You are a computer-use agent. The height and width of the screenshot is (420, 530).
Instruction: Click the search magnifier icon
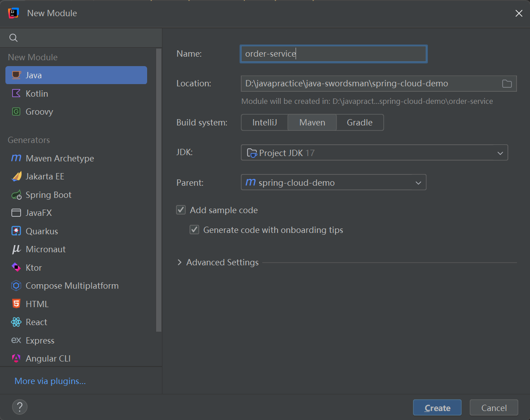[x=13, y=38]
